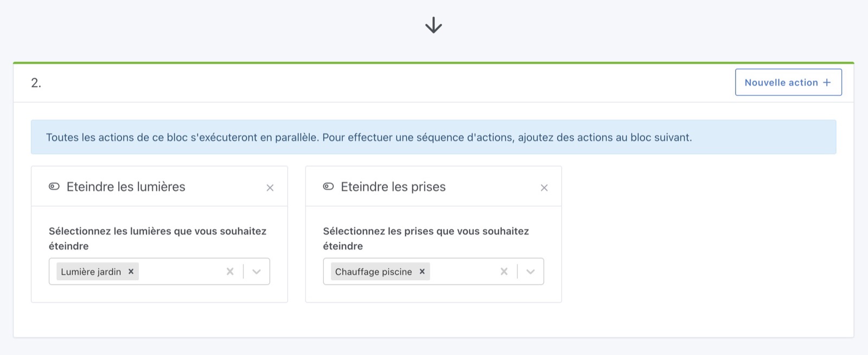The width and height of the screenshot is (868, 355).
Task: Close the Eteindre les prises action card
Action: (544, 188)
